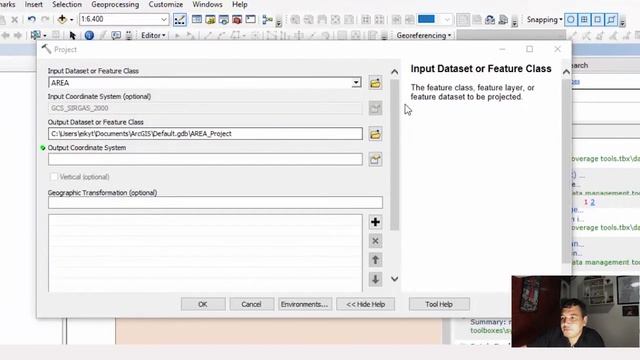Select the black arrow Select Elements tool
This screenshot has height=360, width=640.
pos(73,36)
